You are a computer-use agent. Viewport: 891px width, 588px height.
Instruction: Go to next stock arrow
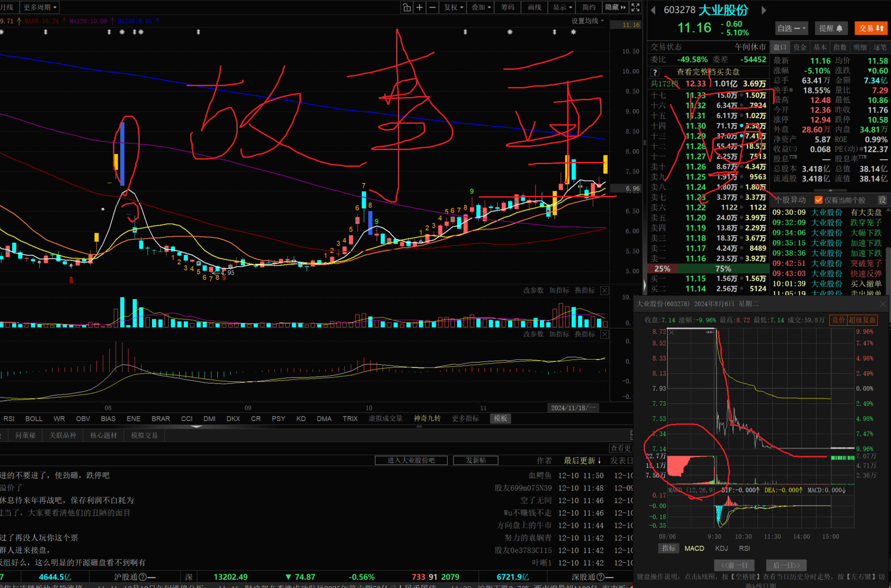click(x=764, y=10)
